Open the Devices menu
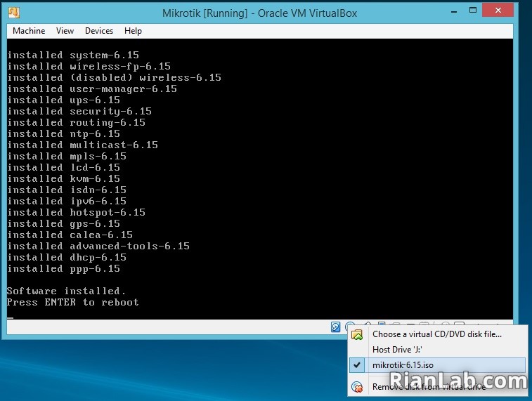 click(x=99, y=31)
